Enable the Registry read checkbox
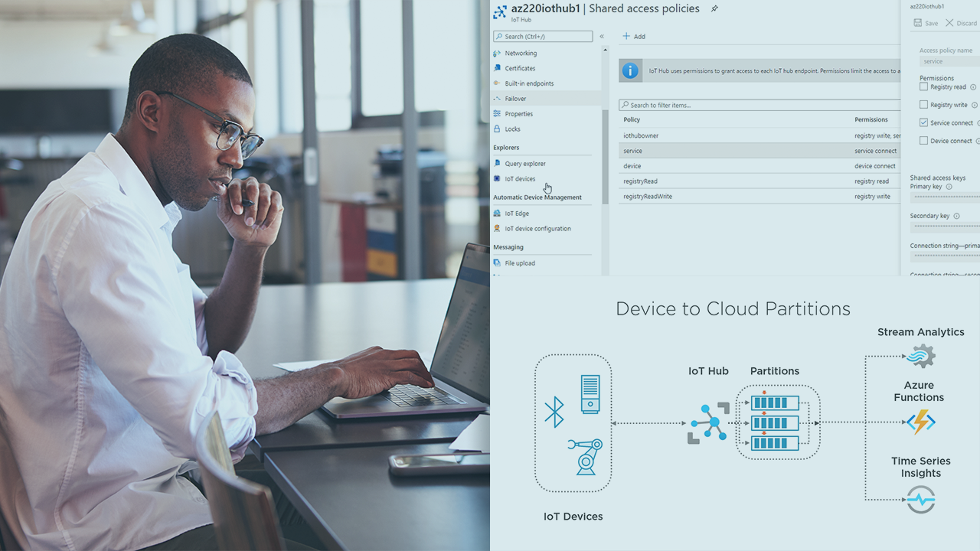The height and width of the screenshot is (551, 980). click(923, 87)
